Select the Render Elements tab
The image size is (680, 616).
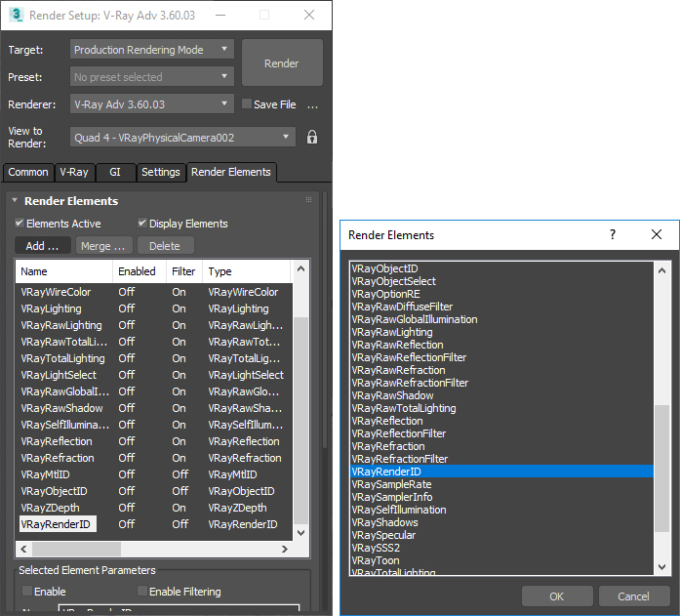point(231,172)
